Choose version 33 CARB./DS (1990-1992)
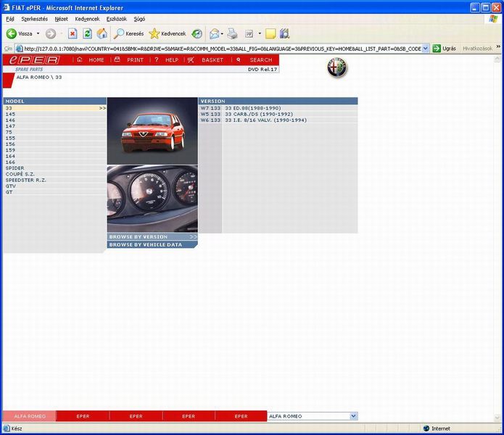Image resolution: width=504 pixels, height=435 pixels. click(278, 114)
